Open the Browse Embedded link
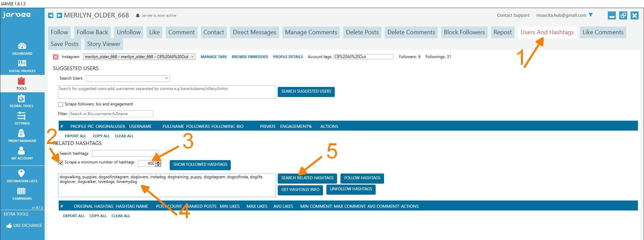Screen dimensions: 644x240 coord(250,57)
